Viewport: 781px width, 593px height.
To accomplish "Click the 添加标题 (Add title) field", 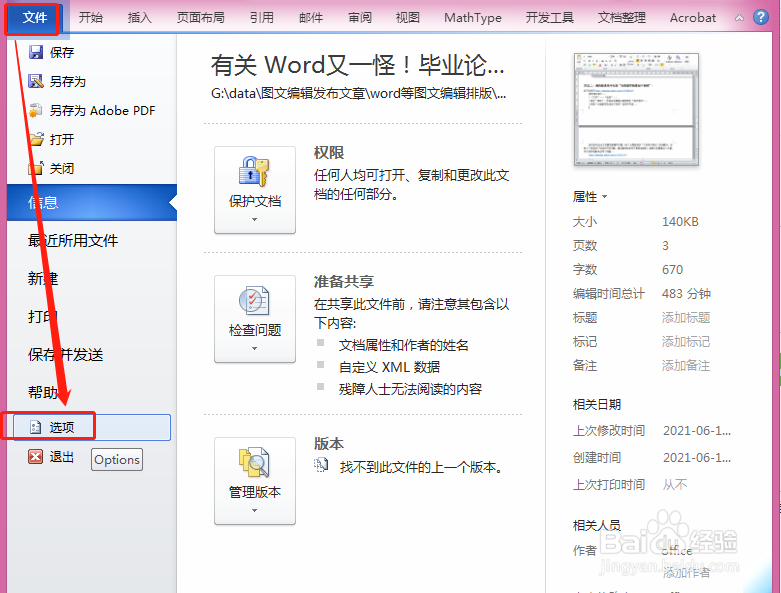I will click(686, 318).
